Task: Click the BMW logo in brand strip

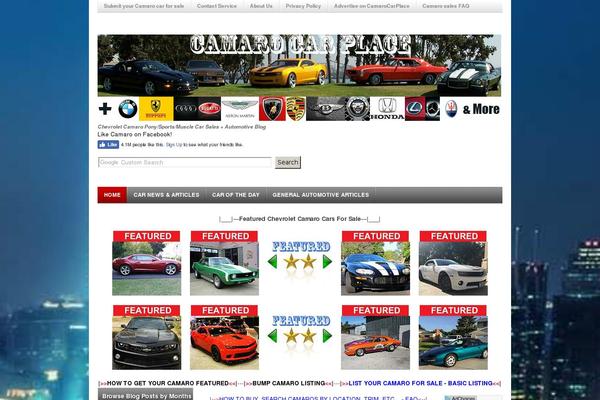Action: pos(128,109)
